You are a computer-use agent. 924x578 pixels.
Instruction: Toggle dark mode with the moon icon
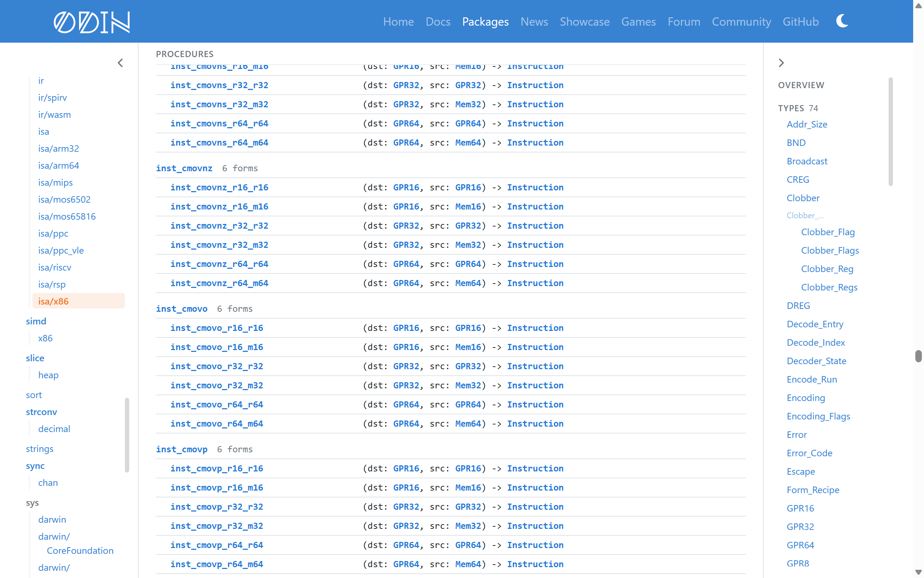tap(842, 21)
